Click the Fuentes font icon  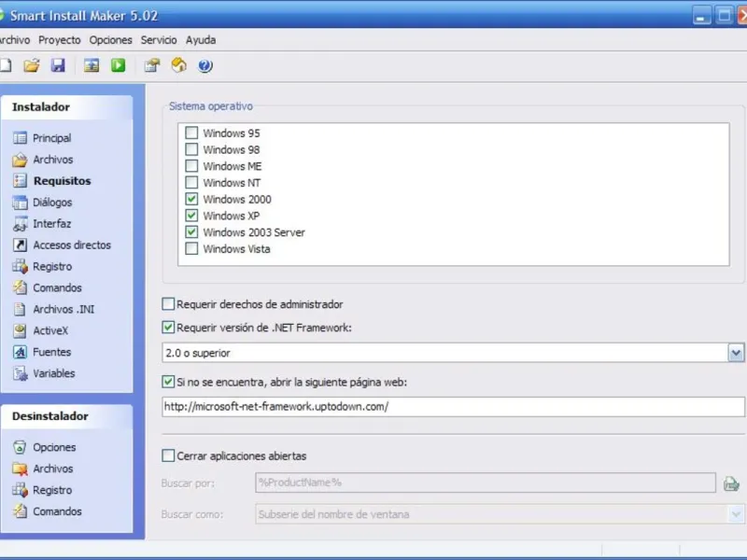pos(20,352)
